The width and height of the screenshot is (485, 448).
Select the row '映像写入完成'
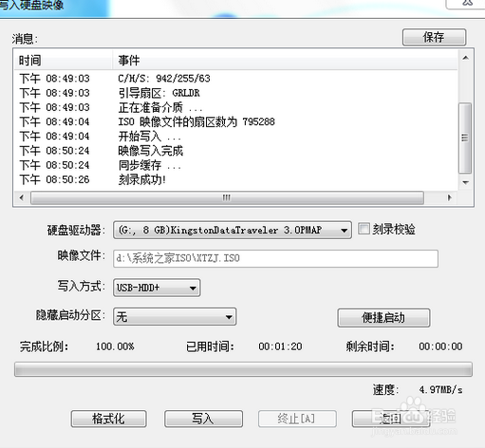[x=235, y=151]
